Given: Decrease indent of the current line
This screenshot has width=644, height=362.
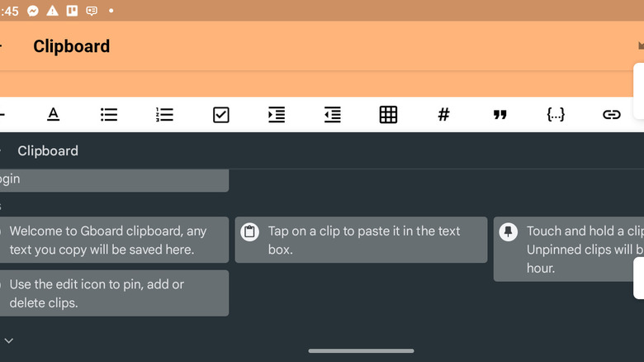Looking at the screenshot, I should [333, 115].
